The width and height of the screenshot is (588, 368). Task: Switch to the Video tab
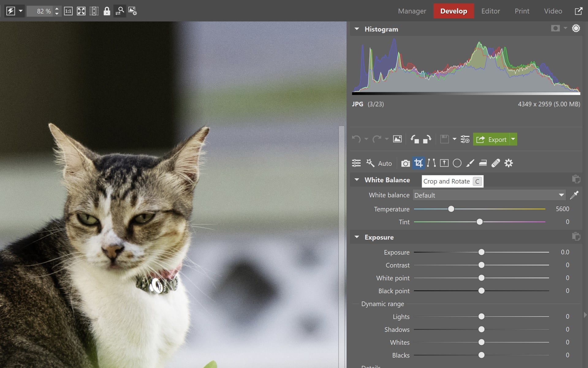pyautogui.click(x=553, y=11)
